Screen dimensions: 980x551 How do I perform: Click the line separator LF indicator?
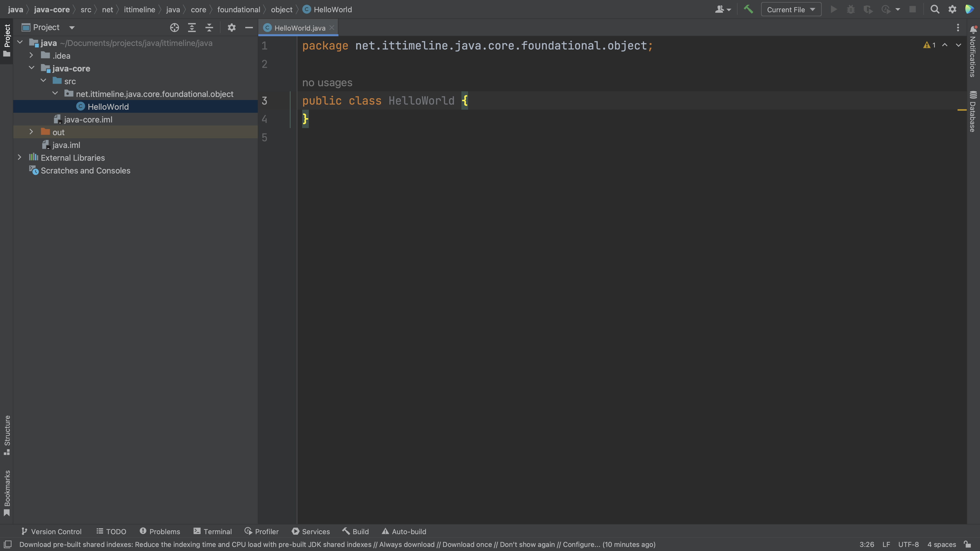[886, 544]
